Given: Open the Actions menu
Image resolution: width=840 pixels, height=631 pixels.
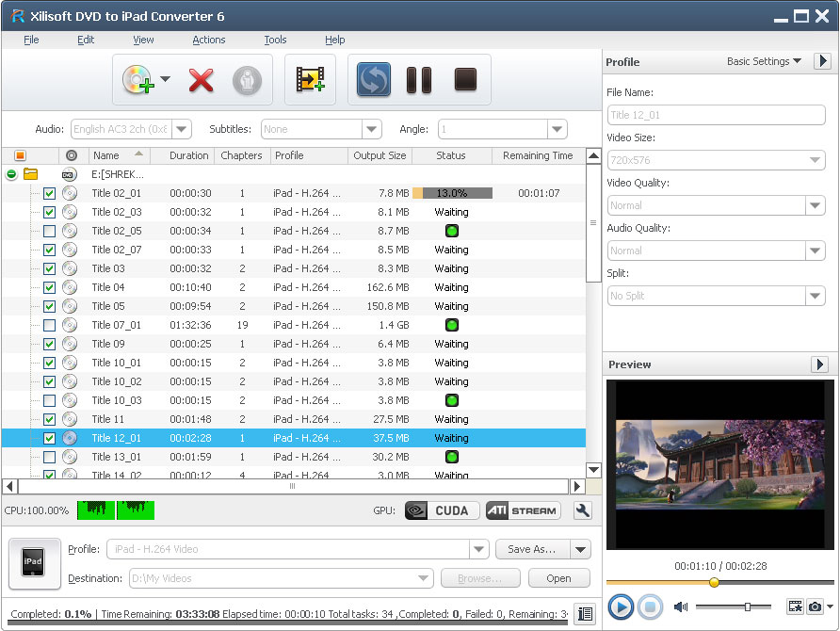Looking at the screenshot, I should point(208,40).
